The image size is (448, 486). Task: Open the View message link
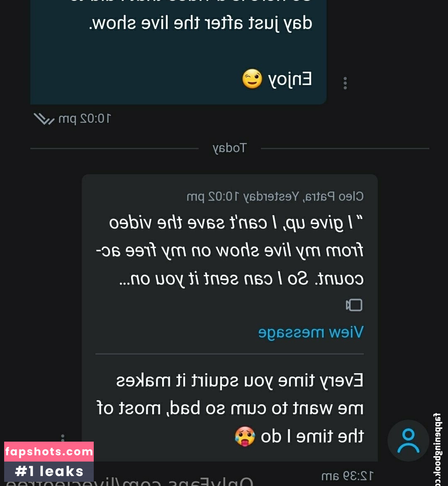pyautogui.click(x=311, y=333)
